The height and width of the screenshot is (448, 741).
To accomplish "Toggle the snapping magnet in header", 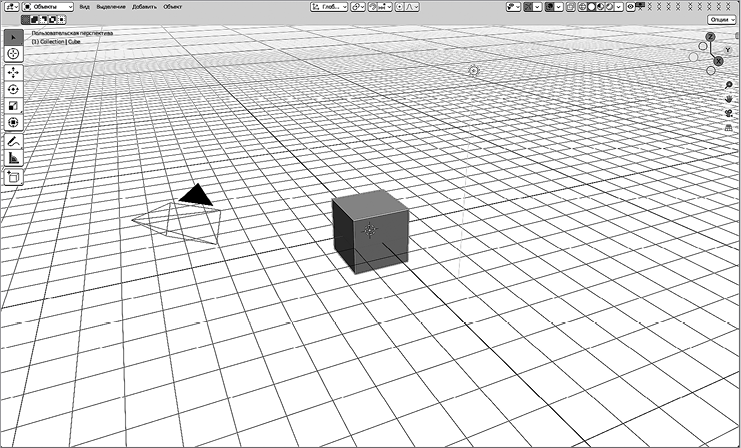I will [373, 6].
